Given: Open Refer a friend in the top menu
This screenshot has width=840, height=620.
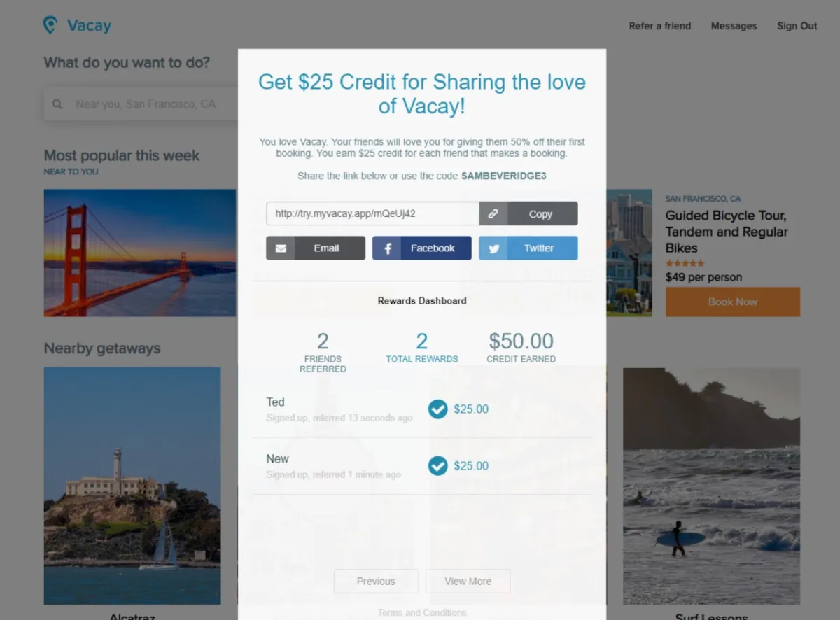Looking at the screenshot, I should click(660, 26).
